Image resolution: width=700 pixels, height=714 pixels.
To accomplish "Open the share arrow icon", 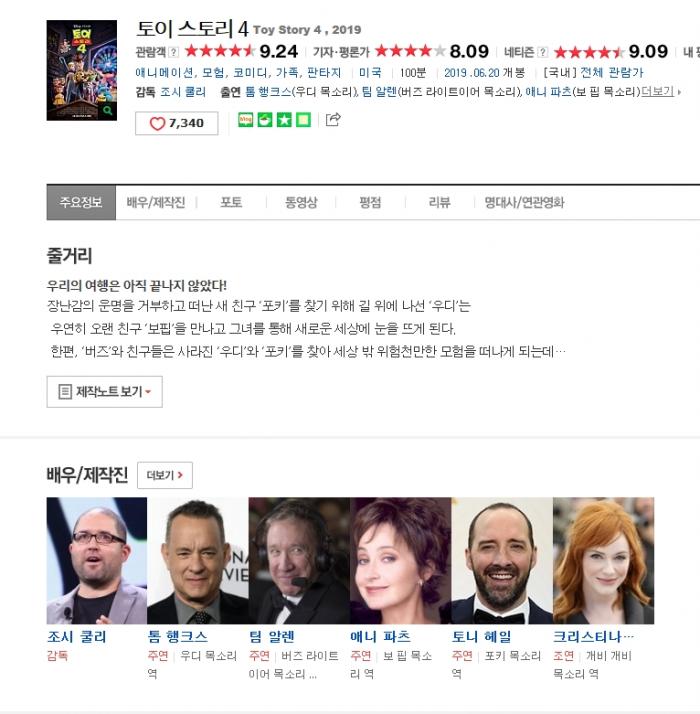I will 333,119.
